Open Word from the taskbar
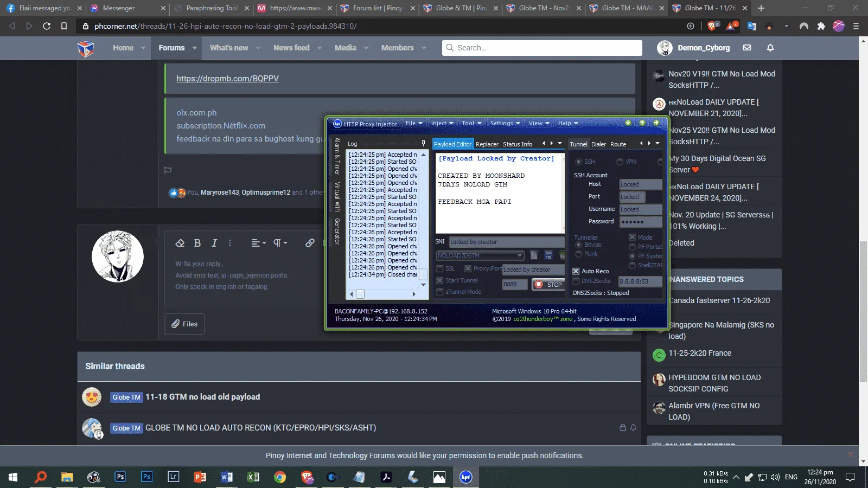Screen dimensions: 868x488 [227, 477]
